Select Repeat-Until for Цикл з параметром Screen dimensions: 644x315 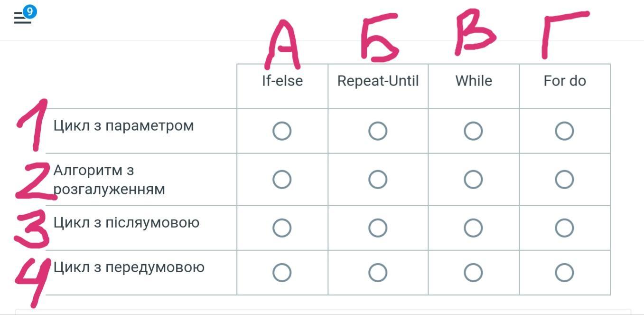coord(378,131)
